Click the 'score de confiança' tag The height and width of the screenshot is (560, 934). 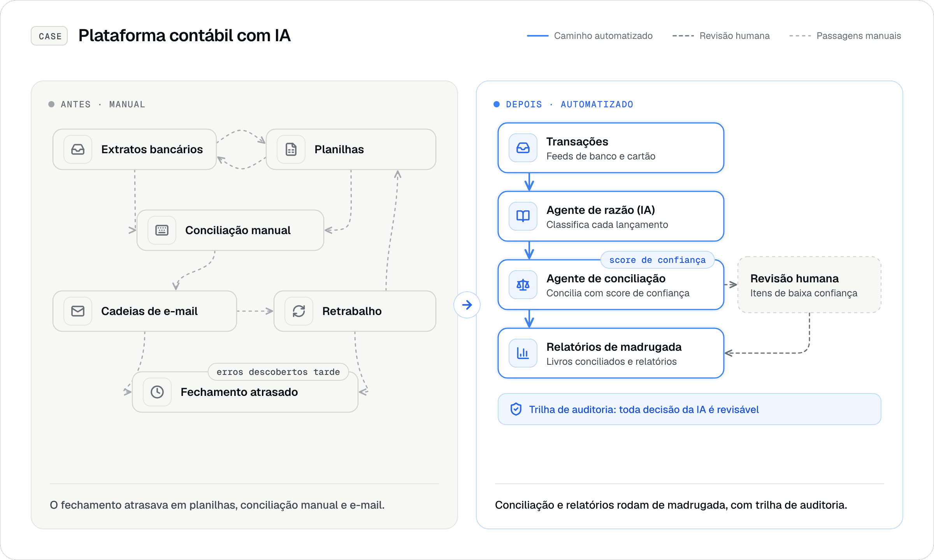pyautogui.click(x=657, y=260)
